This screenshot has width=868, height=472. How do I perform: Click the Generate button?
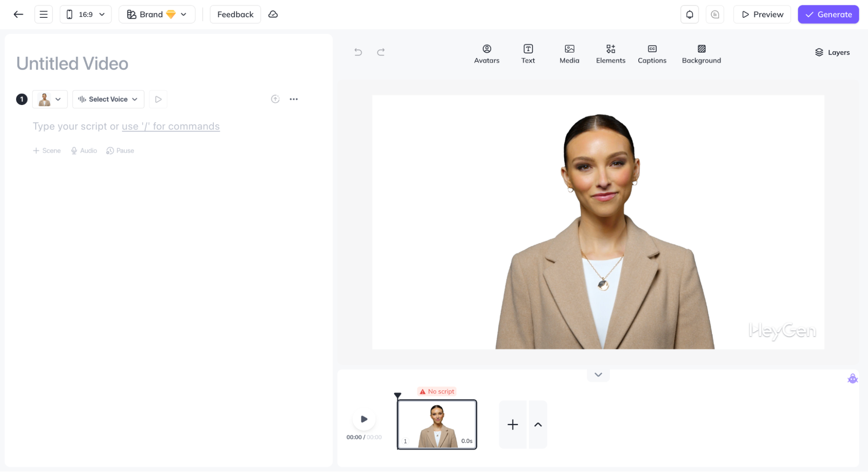[828, 14]
